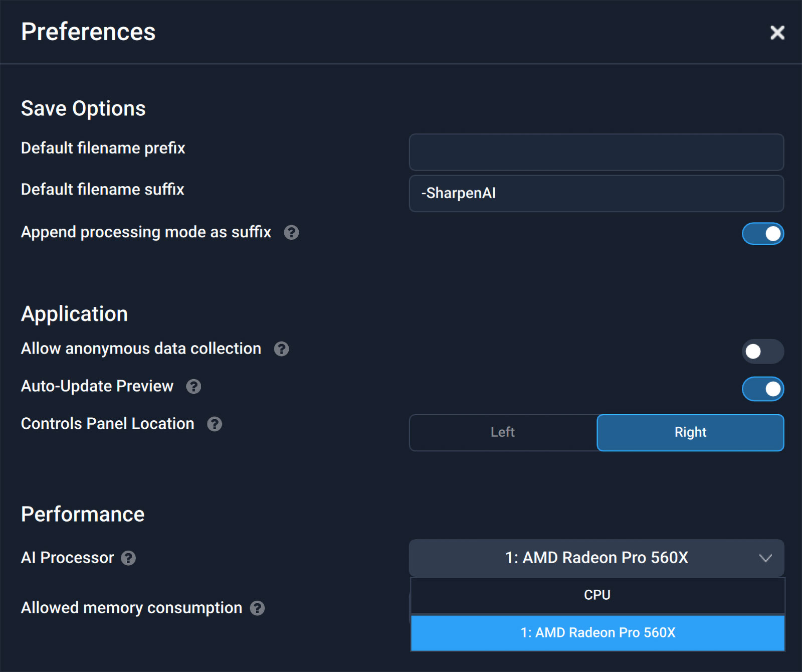Click the Default filename prefix field

596,152
